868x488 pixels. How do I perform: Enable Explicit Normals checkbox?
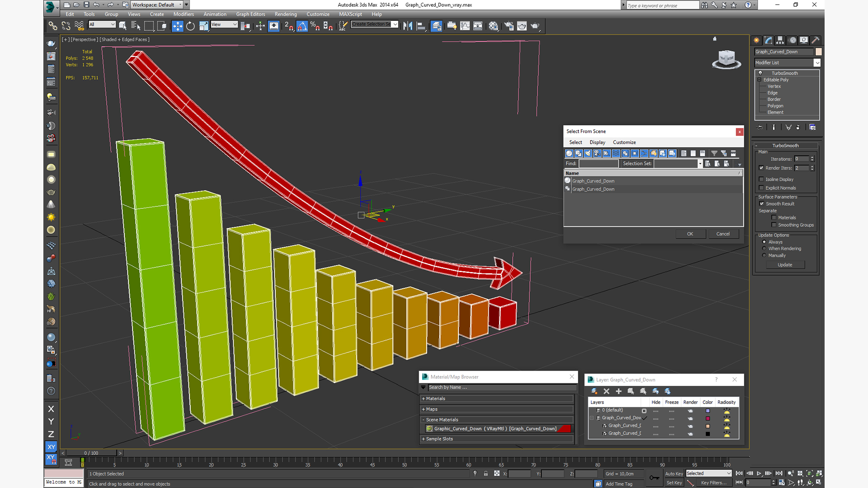coord(761,188)
